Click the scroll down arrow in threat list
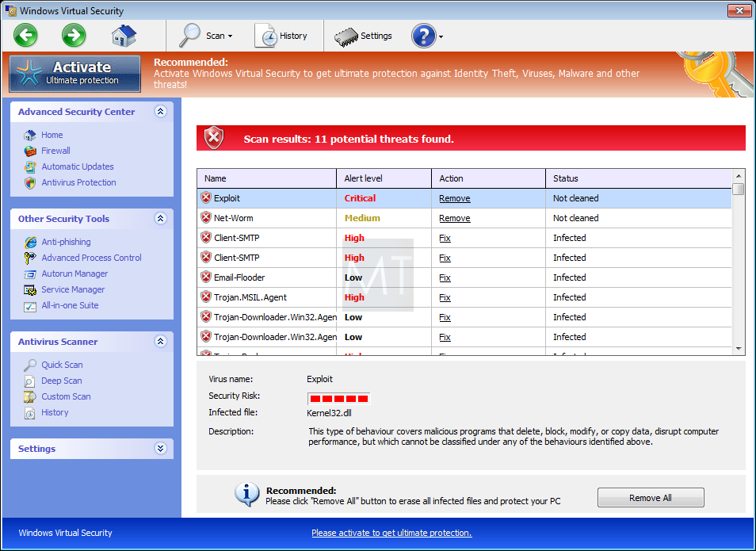The image size is (756, 551). [739, 349]
